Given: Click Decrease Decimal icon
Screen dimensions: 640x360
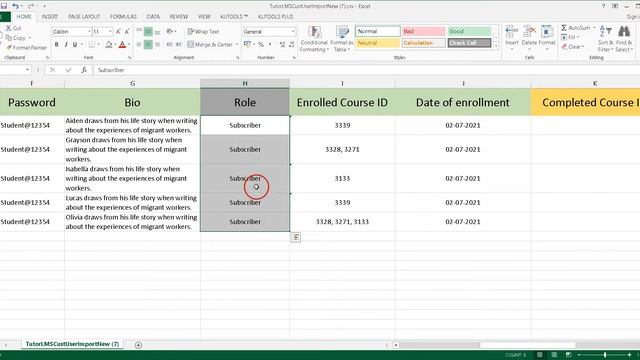Looking at the screenshot, I should (x=291, y=44).
